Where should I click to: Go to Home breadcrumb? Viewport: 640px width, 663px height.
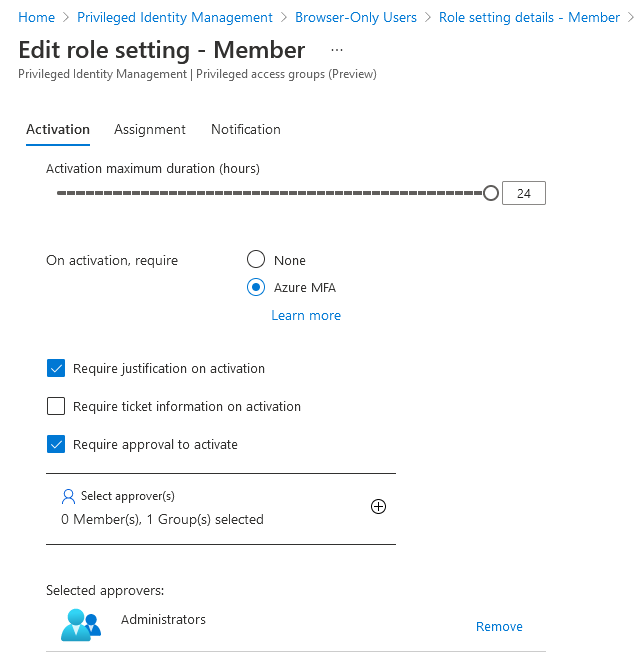pyautogui.click(x=36, y=17)
